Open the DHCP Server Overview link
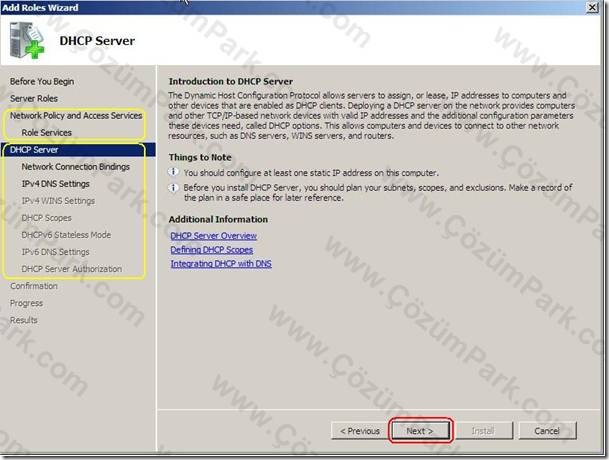 [214, 236]
